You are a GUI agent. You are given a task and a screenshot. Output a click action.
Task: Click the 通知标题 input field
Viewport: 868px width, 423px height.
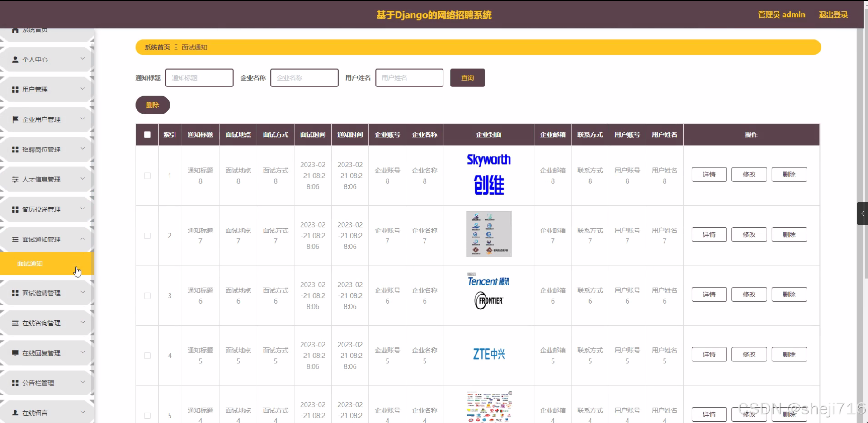(x=199, y=77)
